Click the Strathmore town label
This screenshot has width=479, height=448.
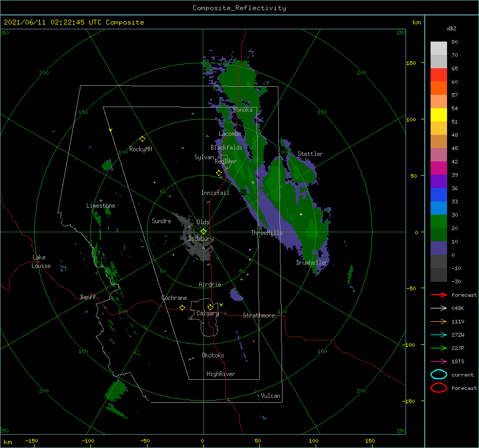pyautogui.click(x=259, y=315)
